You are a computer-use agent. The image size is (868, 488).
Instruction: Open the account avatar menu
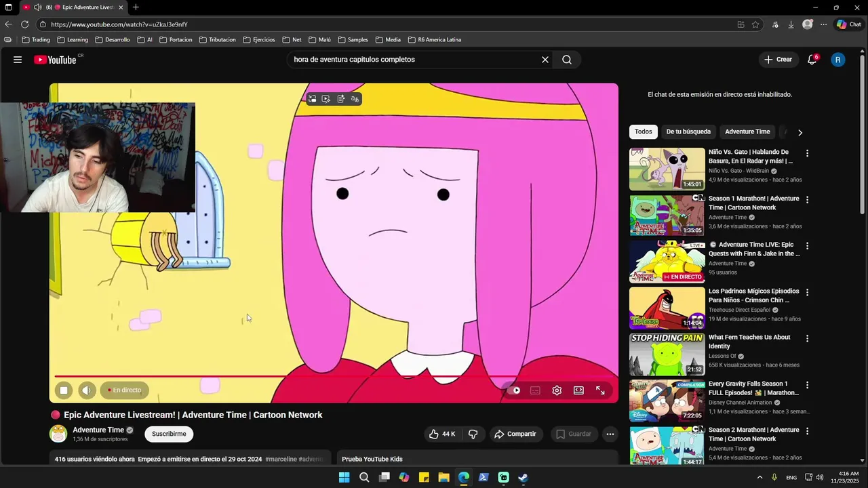[x=838, y=60]
